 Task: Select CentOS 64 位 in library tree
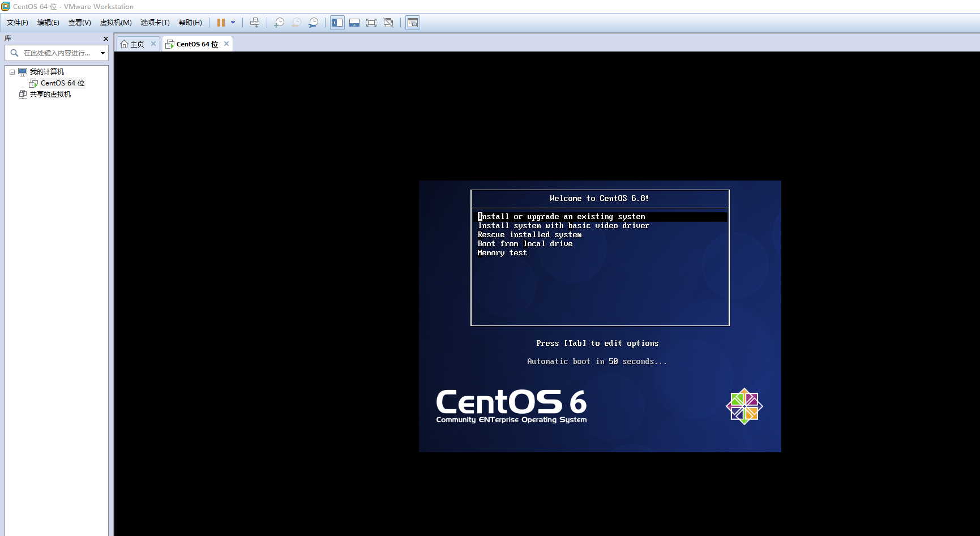point(62,83)
